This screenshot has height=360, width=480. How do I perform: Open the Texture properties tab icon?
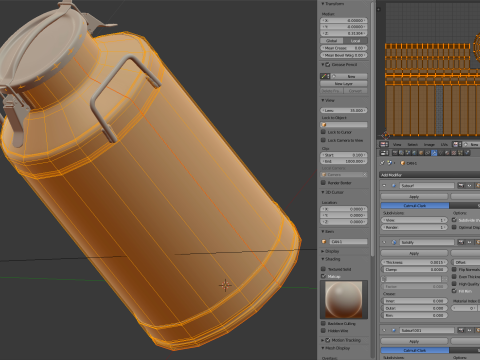tap(454, 153)
